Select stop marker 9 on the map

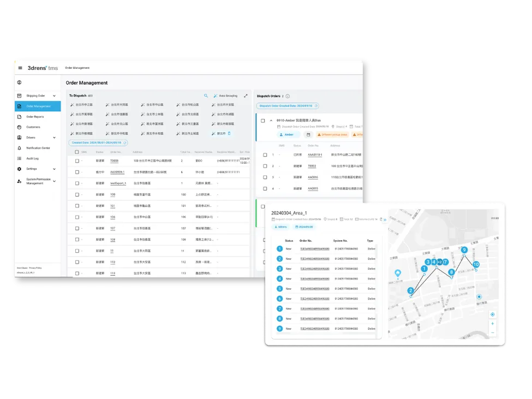click(x=464, y=250)
